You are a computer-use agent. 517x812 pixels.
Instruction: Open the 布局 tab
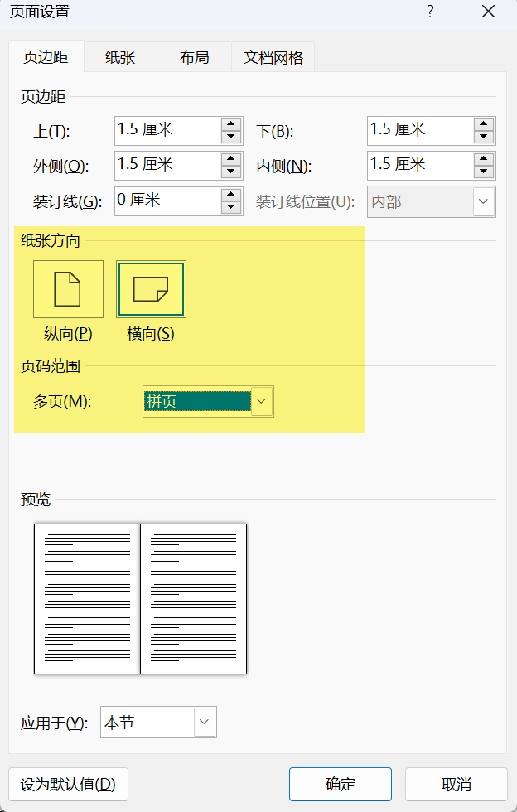194,57
